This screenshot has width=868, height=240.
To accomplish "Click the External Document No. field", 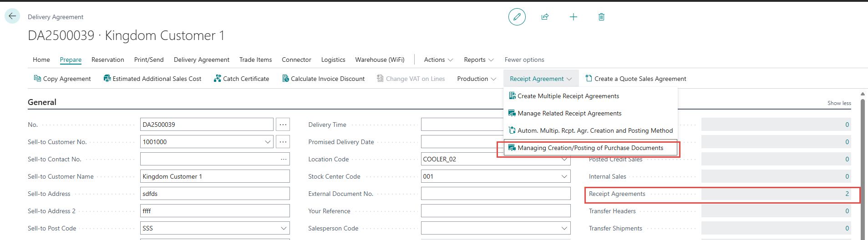I will coord(495,194).
